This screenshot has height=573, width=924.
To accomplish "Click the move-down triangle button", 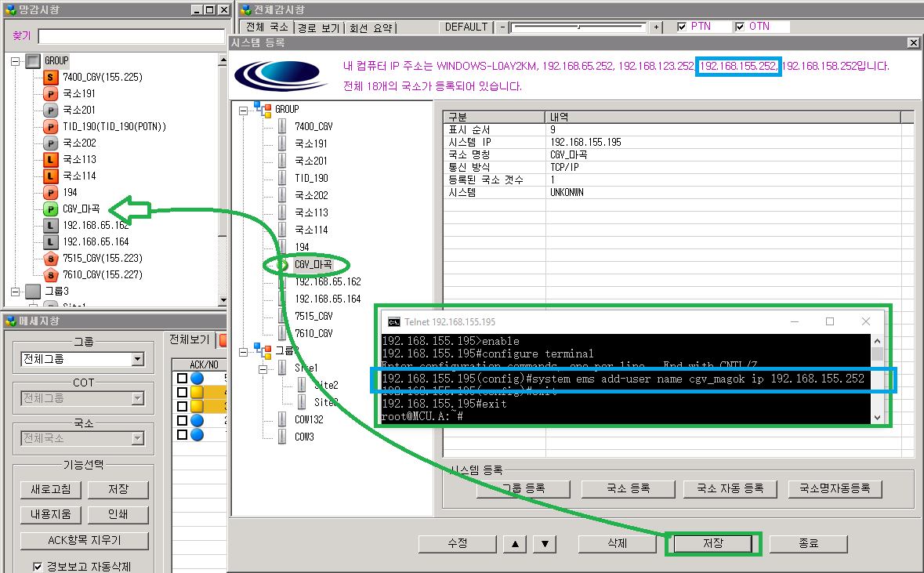I will point(545,544).
